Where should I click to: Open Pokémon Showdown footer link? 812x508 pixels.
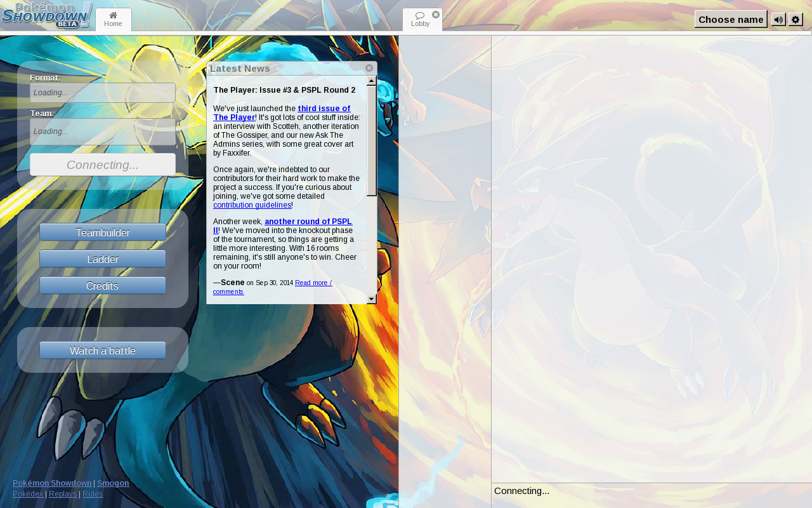pyautogui.click(x=52, y=483)
